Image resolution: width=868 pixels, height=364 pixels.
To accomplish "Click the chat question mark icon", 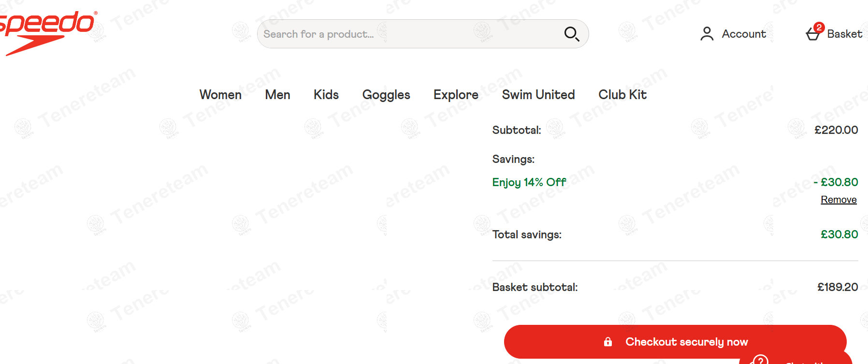I will [x=760, y=360].
